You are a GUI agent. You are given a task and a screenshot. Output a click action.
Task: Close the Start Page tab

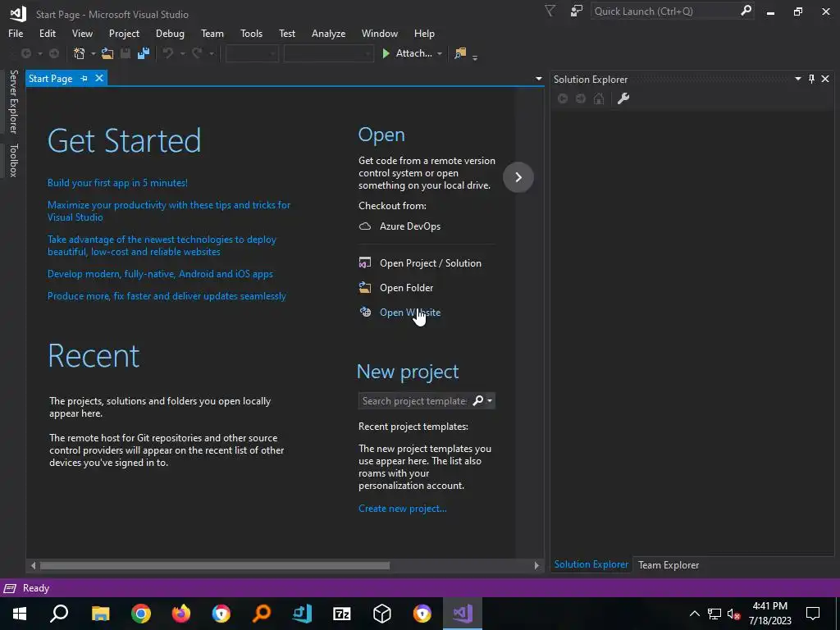pos(99,78)
